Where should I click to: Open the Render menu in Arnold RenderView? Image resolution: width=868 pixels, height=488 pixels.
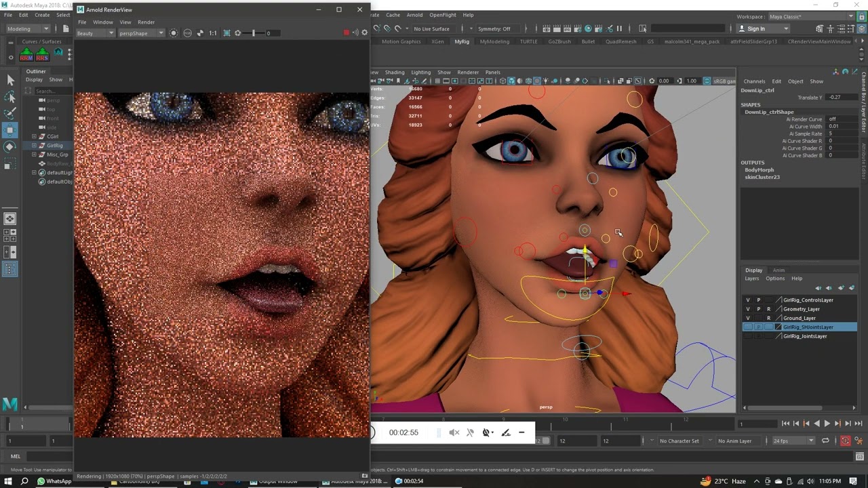[146, 22]
